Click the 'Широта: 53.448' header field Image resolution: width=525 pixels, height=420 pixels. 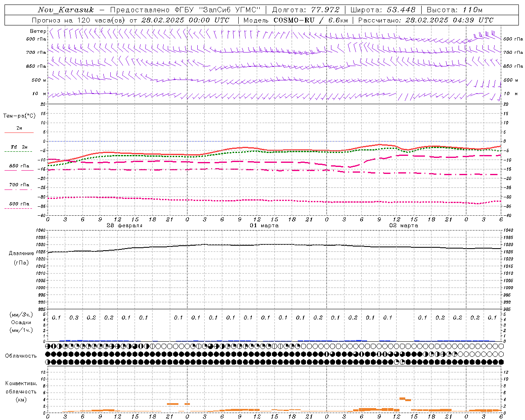383,10
